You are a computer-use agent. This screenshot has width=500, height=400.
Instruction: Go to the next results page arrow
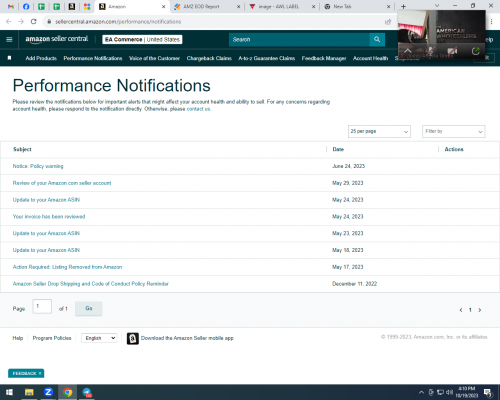tap(480, 310)
